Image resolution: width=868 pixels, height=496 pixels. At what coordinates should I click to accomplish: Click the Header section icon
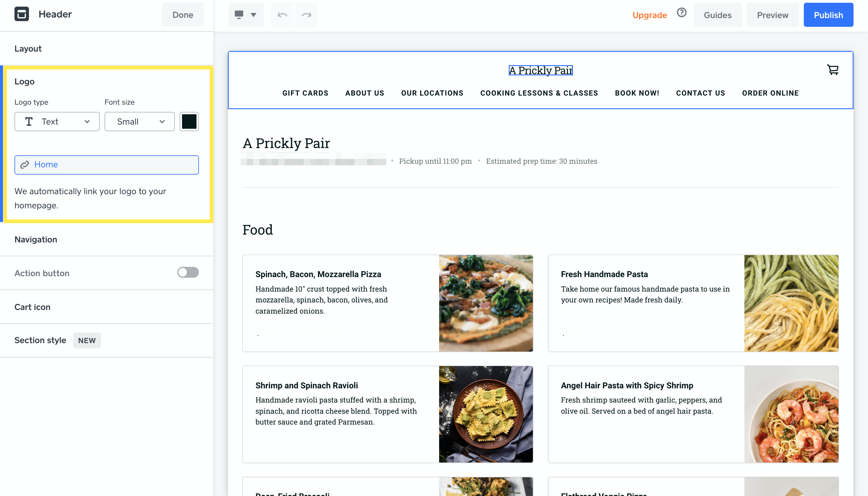pos(21,14)
